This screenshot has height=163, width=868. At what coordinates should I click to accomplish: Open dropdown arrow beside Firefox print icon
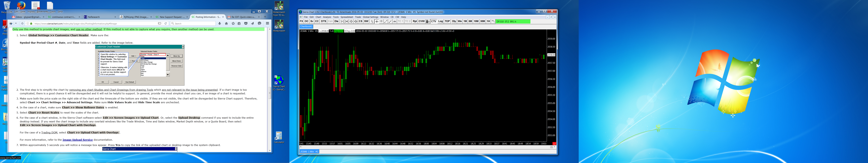16,23
